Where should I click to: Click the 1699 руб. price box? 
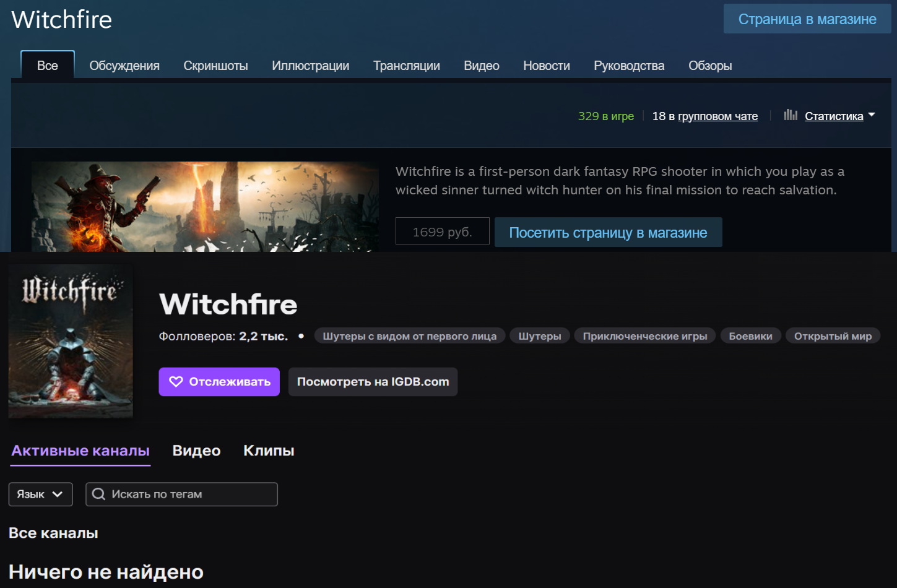click(x=443, y=231)
